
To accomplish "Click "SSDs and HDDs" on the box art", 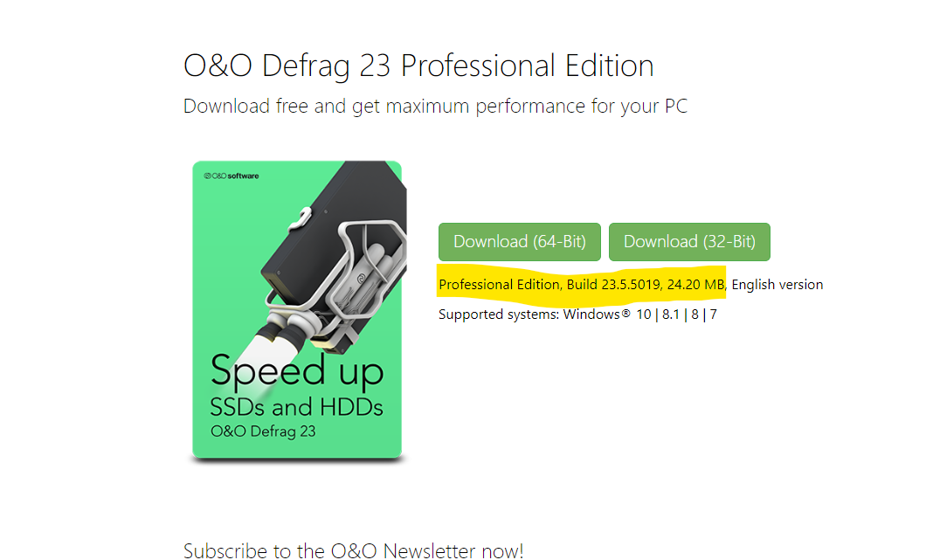I will 297,407.
